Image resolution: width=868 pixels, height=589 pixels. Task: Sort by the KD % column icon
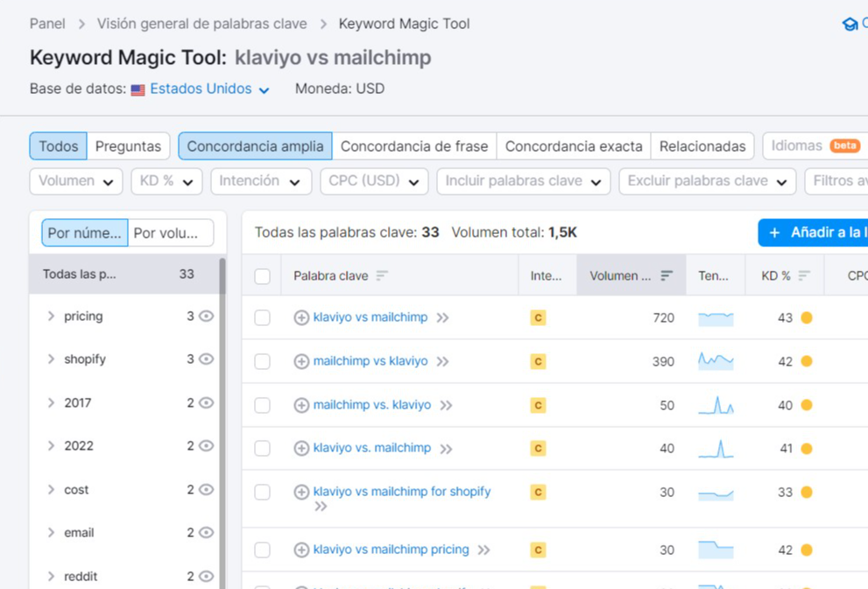click(x=804, y=275)
